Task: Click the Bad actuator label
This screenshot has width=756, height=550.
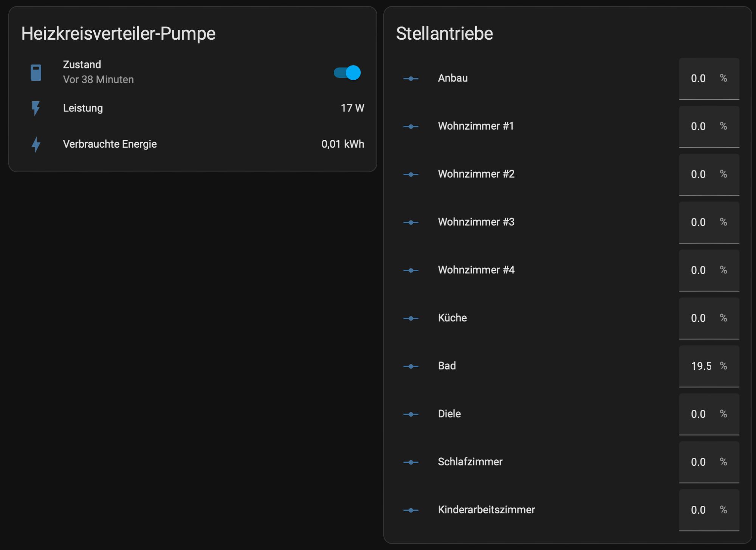Action: coord(447,366)
